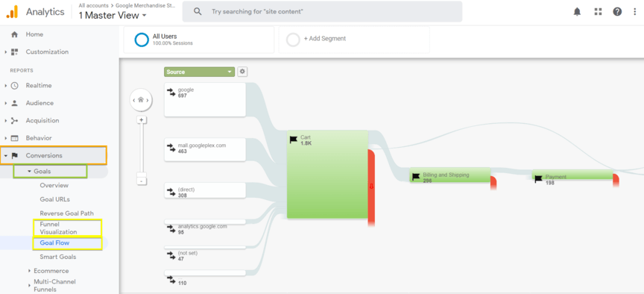Click the search magnifier icon
This screenshot has height=294, width=644.
(198, 11)
